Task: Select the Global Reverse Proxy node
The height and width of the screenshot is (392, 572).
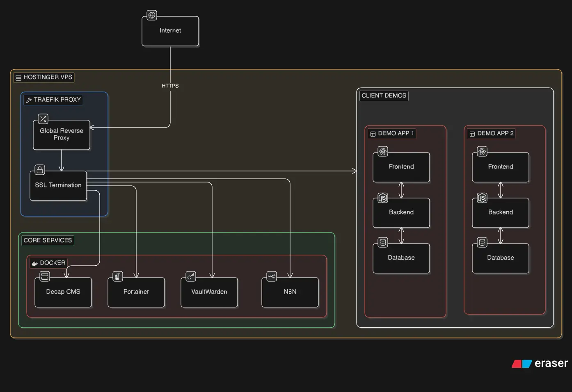Action: [x=62, y=134]
